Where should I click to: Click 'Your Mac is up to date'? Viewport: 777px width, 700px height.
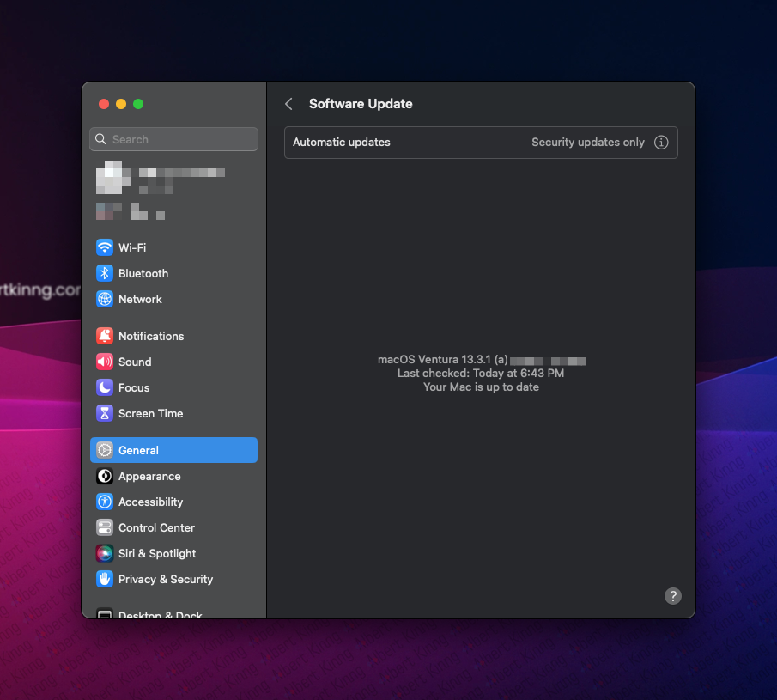point(481,387)
